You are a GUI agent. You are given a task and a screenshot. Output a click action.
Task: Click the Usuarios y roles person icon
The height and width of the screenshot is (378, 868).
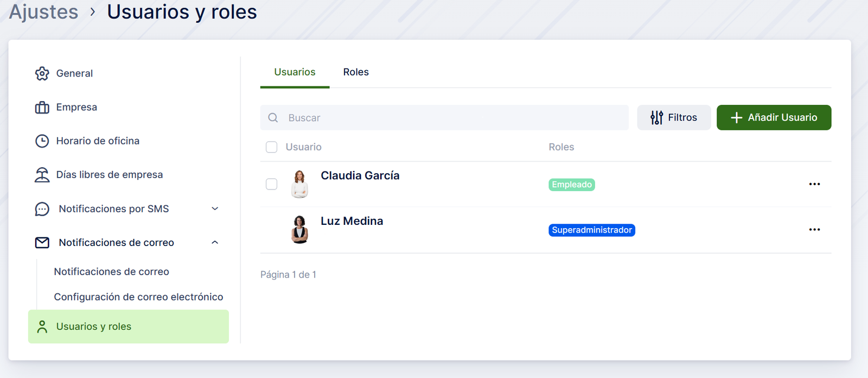click(42, 326)
